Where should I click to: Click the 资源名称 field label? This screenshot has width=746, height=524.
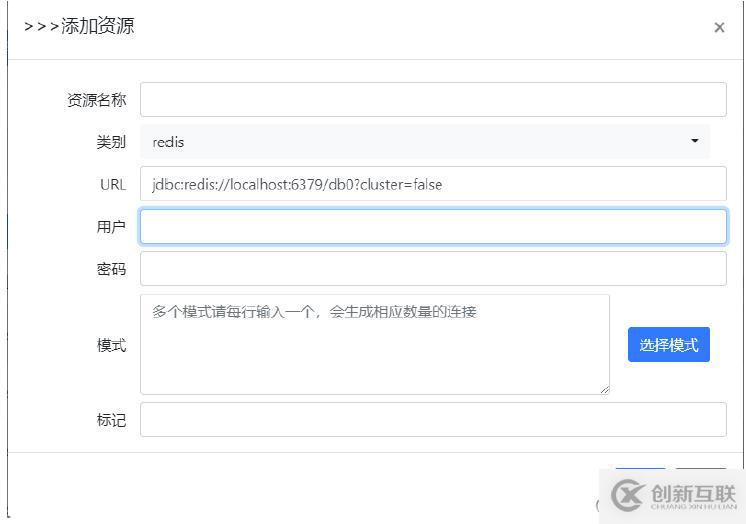(96, 100)
